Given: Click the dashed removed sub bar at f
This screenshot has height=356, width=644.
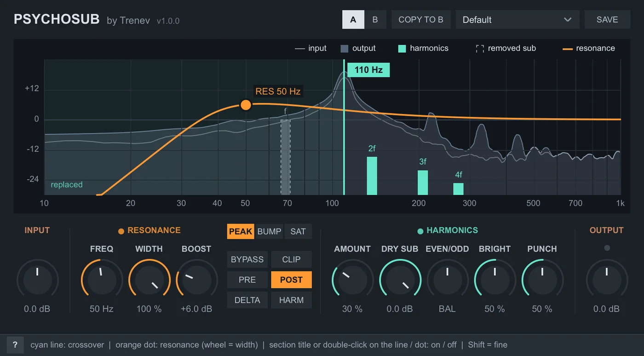Looking at the screenshot, I should pos(286,157).
